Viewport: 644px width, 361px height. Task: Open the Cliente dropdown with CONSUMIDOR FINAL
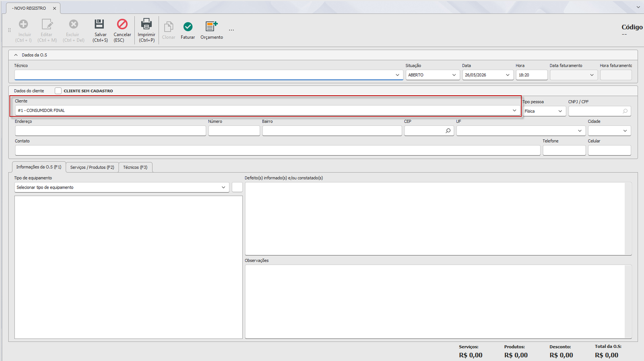point(514,111)
